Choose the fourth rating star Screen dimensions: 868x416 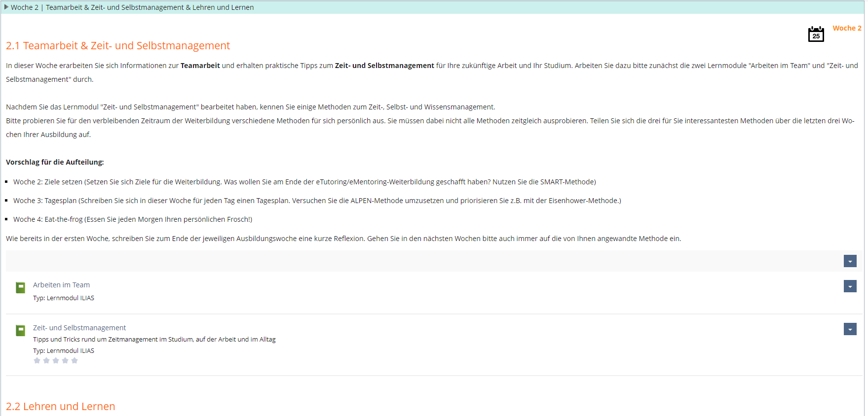point(65,361)
